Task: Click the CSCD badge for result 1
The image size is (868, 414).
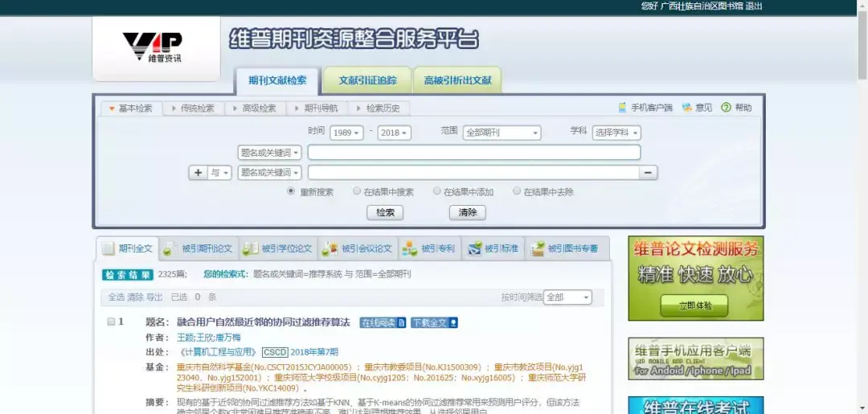Action: point(275,352)
